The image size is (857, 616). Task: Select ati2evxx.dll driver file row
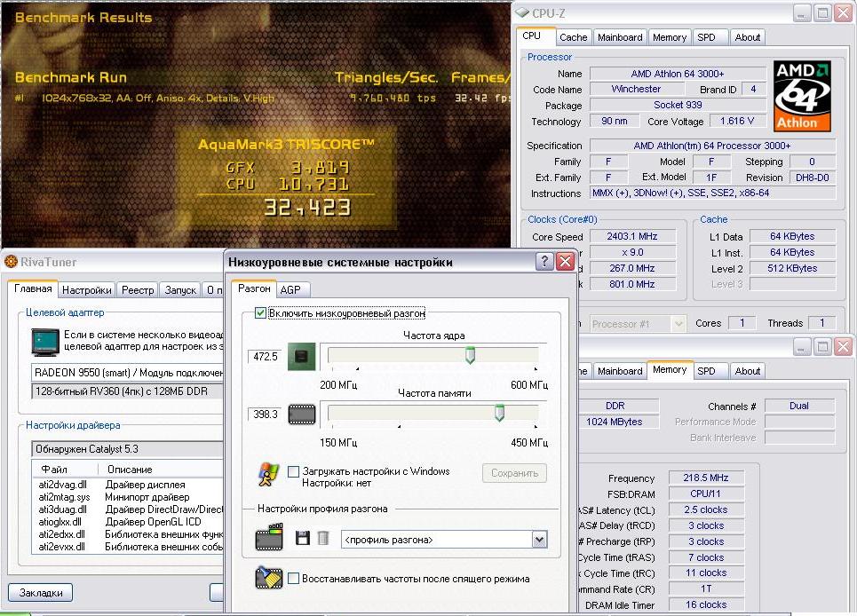click(128, 546)
